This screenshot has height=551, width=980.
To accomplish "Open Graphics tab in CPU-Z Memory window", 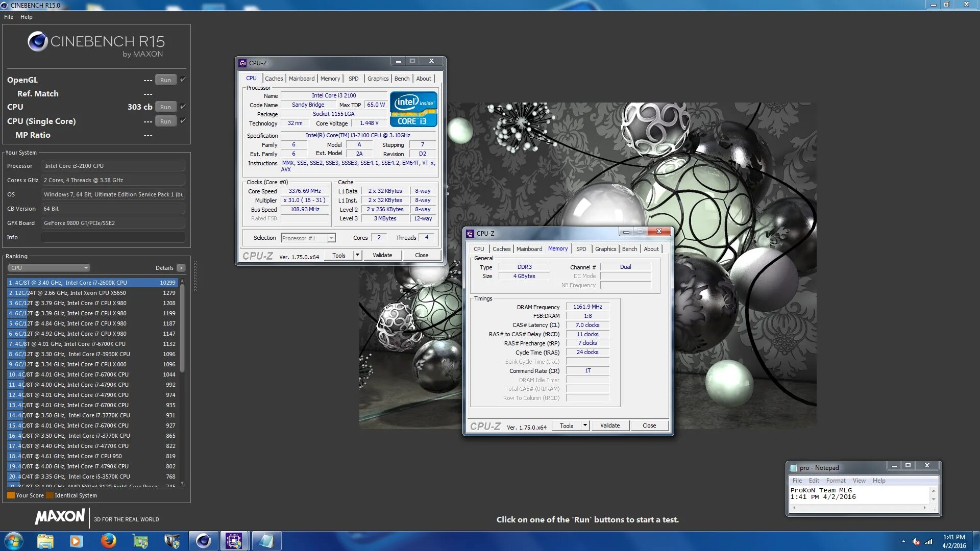I will pyautogui.click(x=605, y=249).
